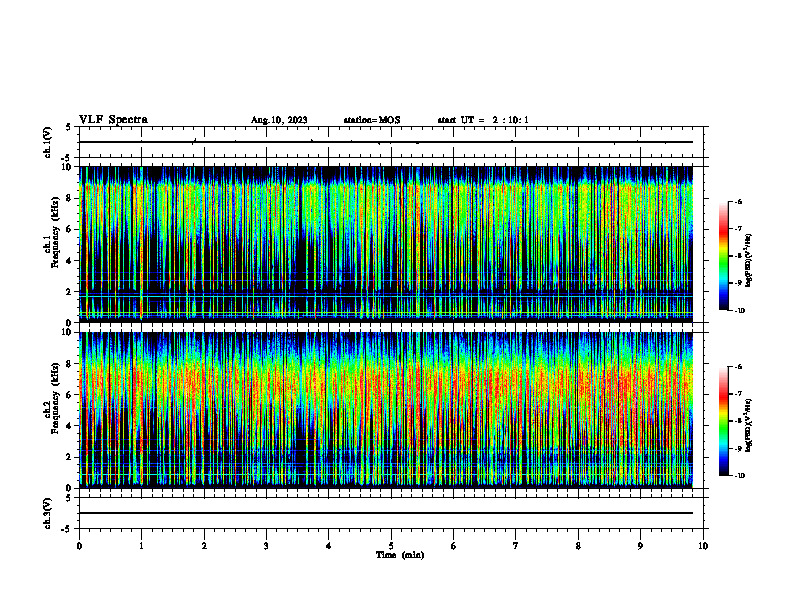Click the ch.2 spectrogram color bar
Viewport: 792px width, 612px height.
[x=723, y=421]
